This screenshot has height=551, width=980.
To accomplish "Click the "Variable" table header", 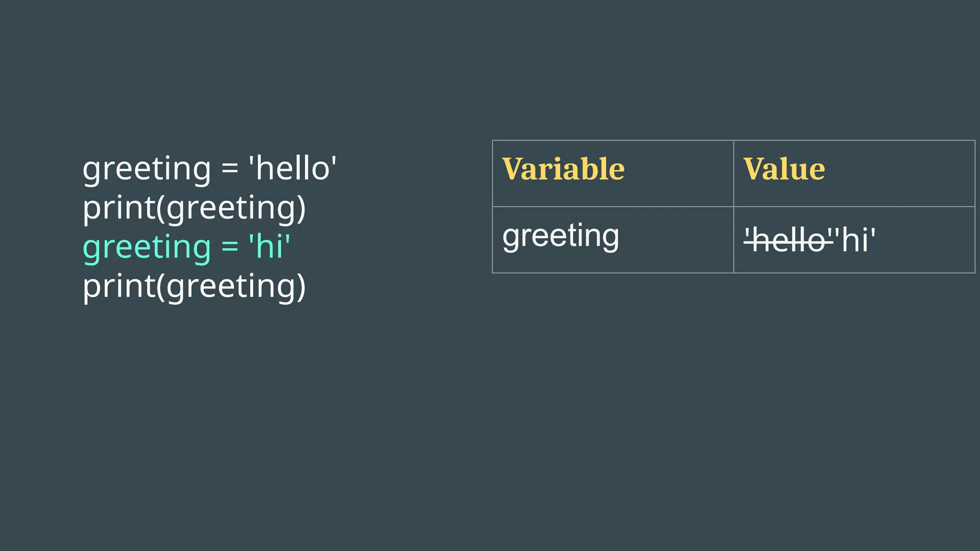I will pos(563,169).
